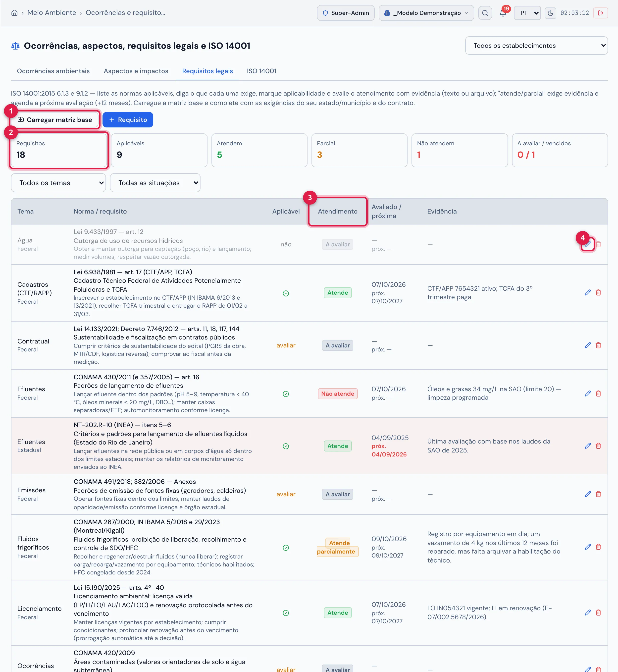Edit the Emissões CONAMA 491/2018 row

pos(588,494)
